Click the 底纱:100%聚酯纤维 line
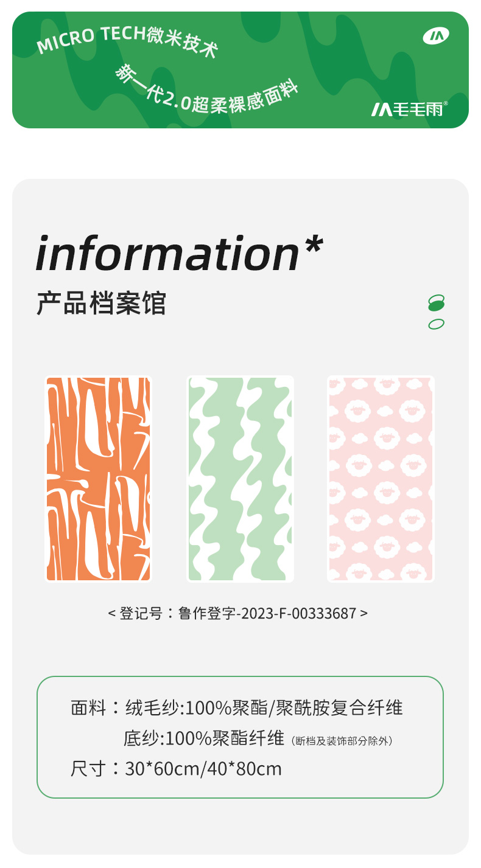481x868 pixels. click(204, 738)
